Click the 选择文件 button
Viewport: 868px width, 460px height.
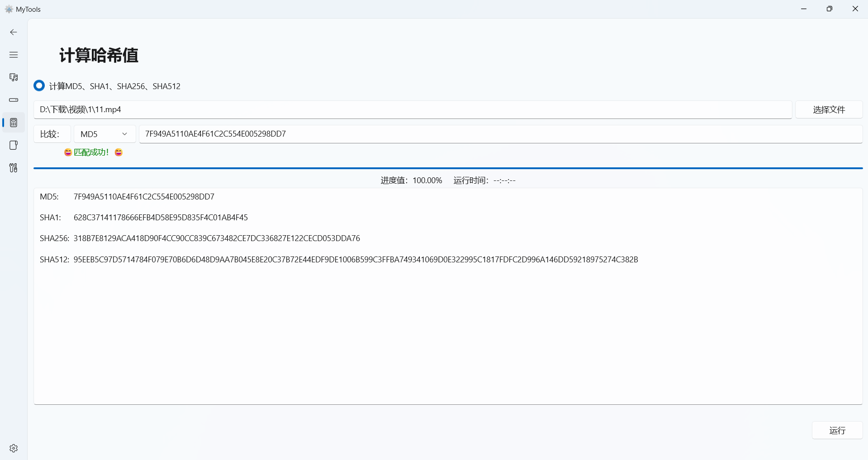point(829,109)
